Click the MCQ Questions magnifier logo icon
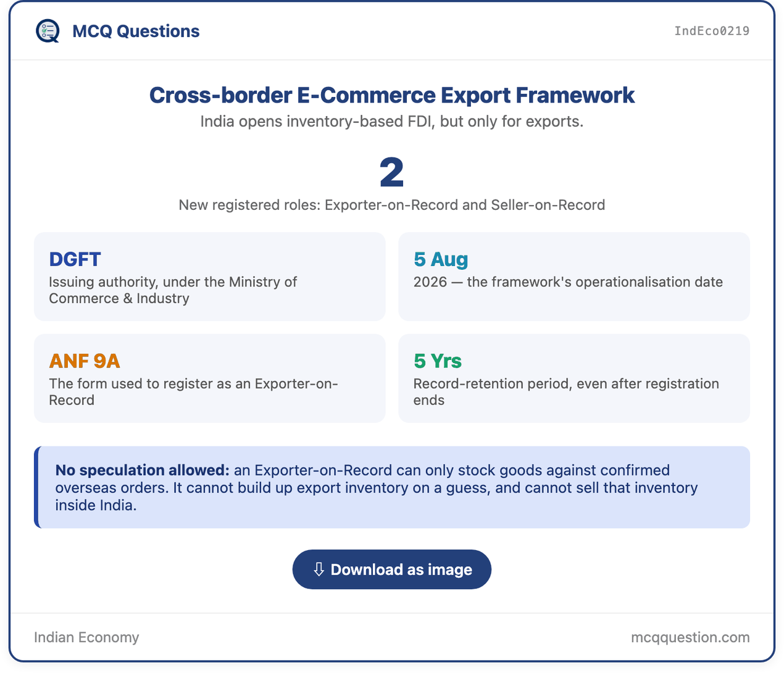The width and height of the screenshot is (784, 673). [x=48, y=31]
